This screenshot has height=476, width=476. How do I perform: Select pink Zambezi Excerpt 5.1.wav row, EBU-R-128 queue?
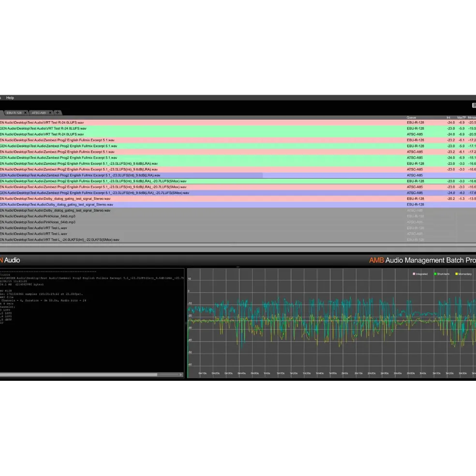[x=238, y=140]
